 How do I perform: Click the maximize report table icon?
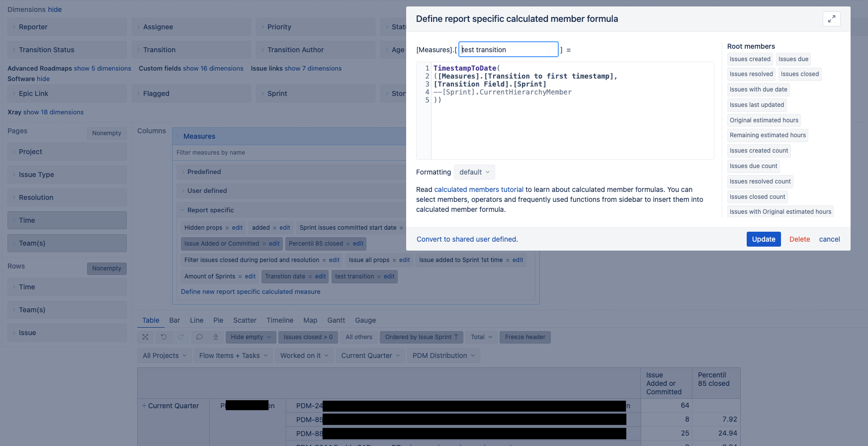click(145, 337)
